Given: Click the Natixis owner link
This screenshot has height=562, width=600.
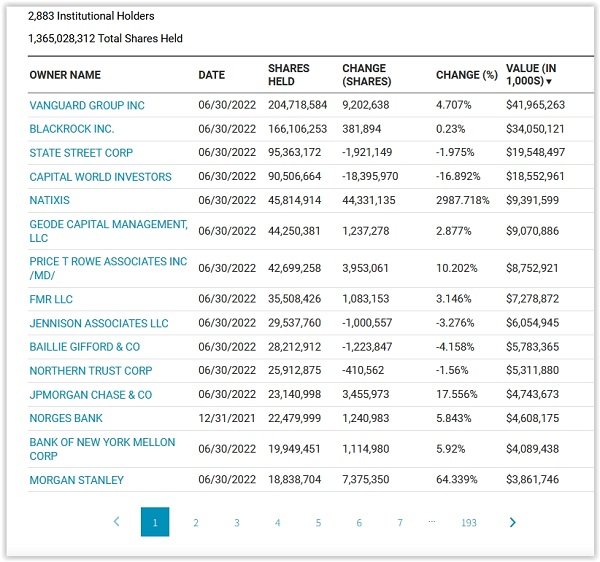Looking at the screenshot, I should click(49, 200).
